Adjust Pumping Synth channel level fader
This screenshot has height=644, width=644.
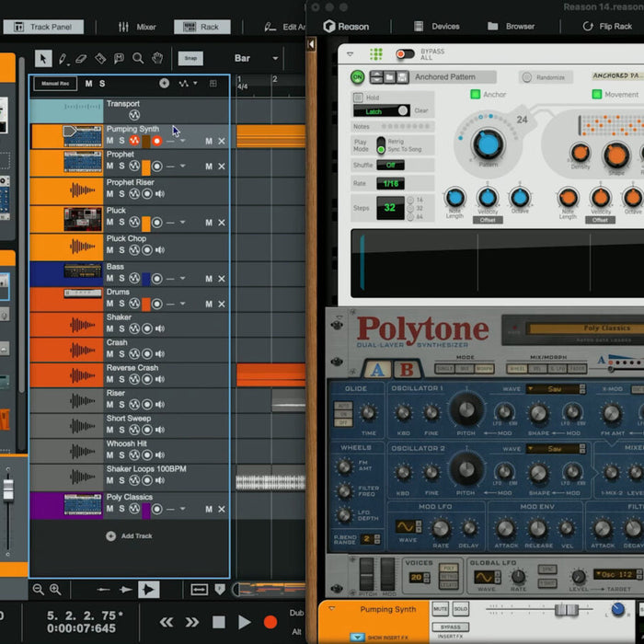(x=567, y=609)
